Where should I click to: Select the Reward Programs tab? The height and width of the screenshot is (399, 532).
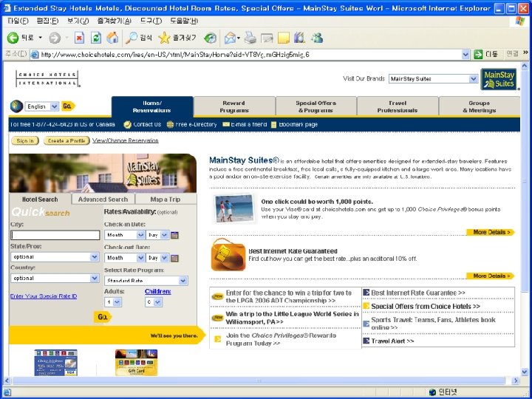(234, 106)
